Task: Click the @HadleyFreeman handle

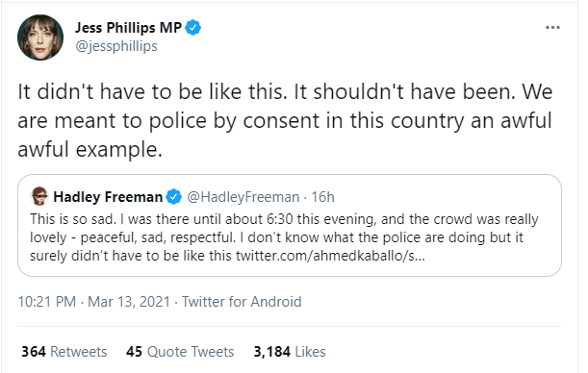Action: (x=243, y=197)
